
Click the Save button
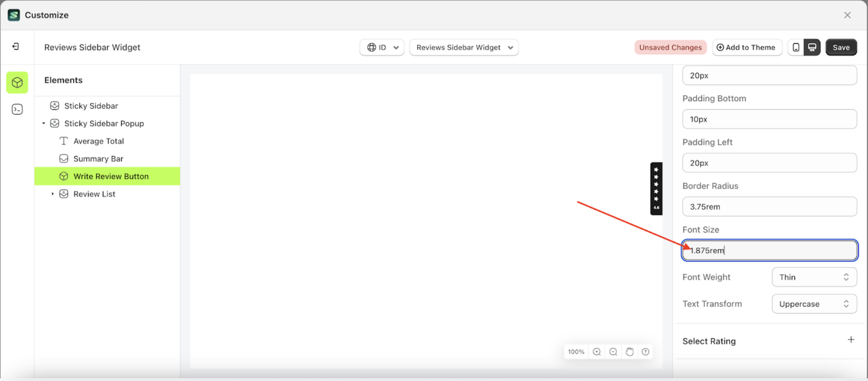point(841,47)
